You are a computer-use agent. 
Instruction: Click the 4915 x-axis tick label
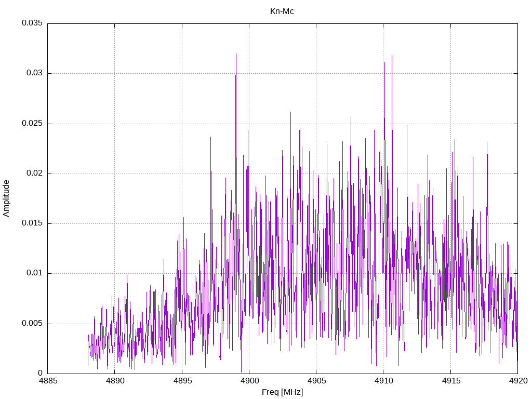click(x=451, y=381)
